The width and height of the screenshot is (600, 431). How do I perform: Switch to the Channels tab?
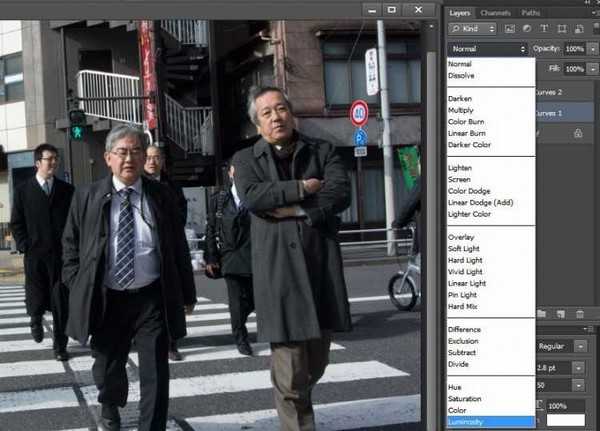pyautogui.click(x=495, y=13)
